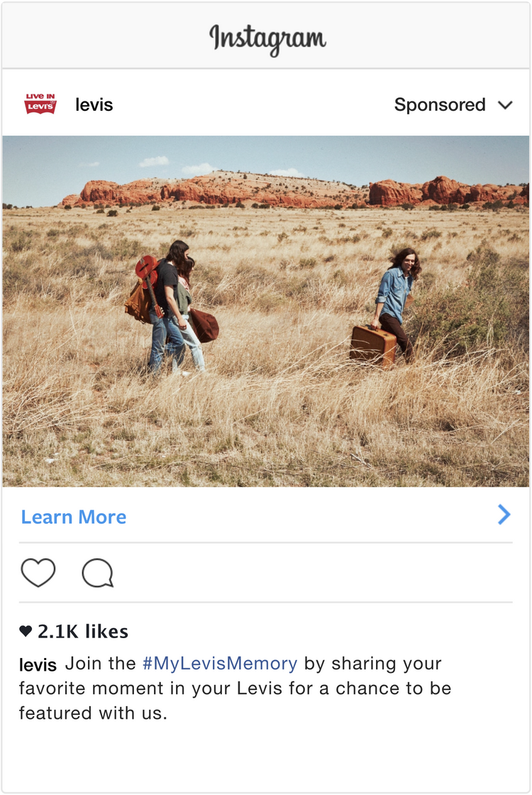Open the Live in Levi's profile avatar
The width and height of the screenshot is (532, 795).
point(40,104)
